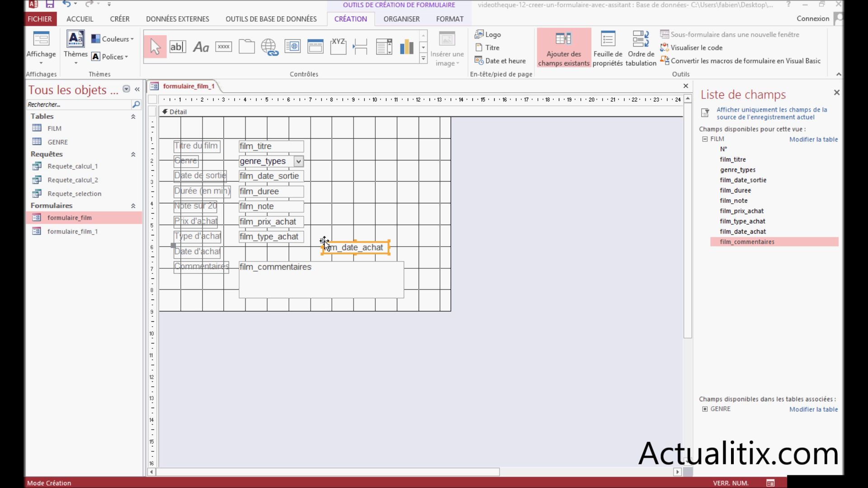Image resolution: width=868 pixels, height=488 pixels.
Task: Close the Liste de champs pane
Action: [x=837, y=93]
